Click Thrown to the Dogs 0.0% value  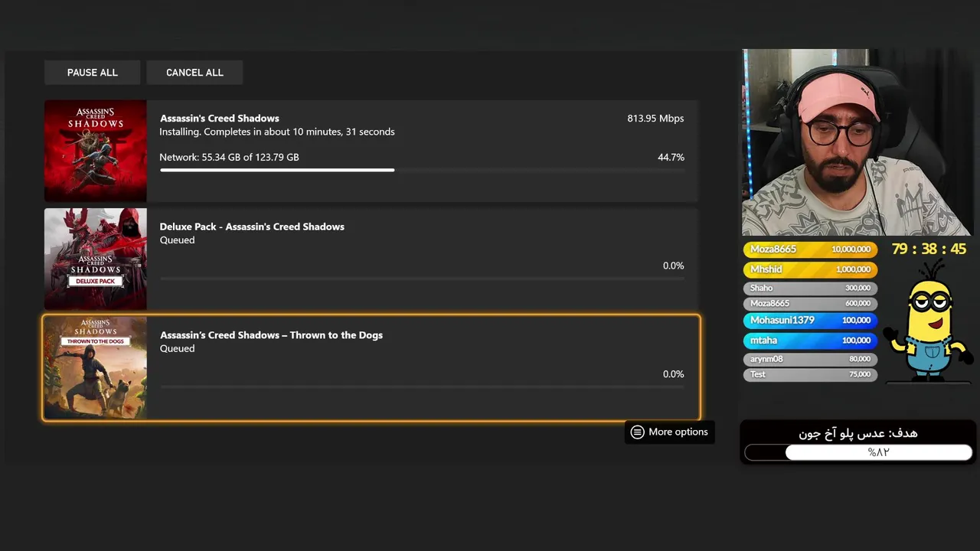click(674, 374)
